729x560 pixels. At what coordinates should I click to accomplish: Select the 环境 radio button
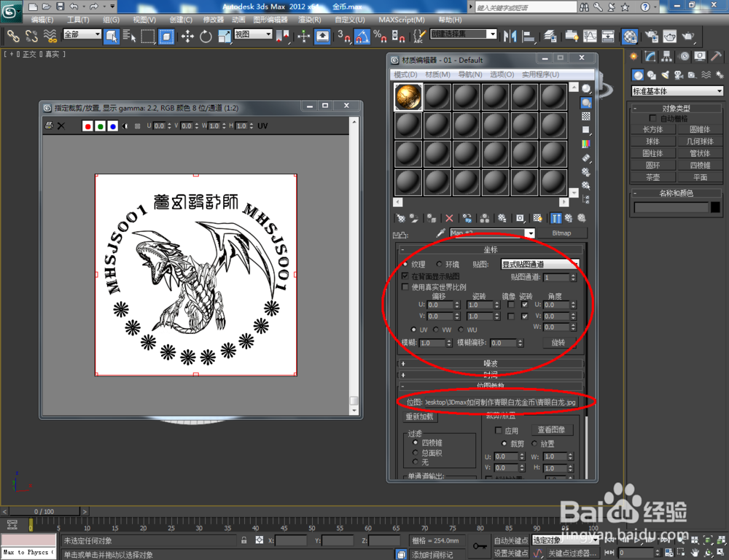pyautogui.click(x=440, y=264)
